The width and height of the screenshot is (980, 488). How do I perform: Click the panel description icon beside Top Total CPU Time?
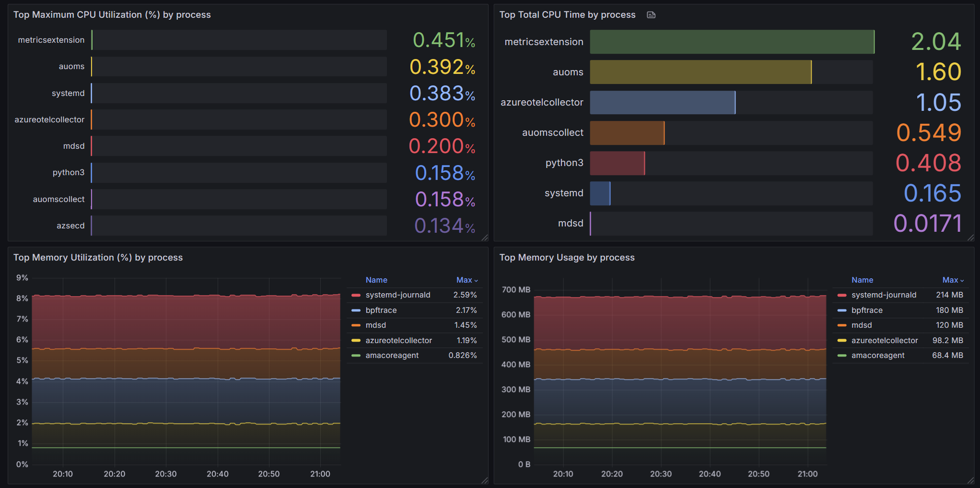click(651, 15)
